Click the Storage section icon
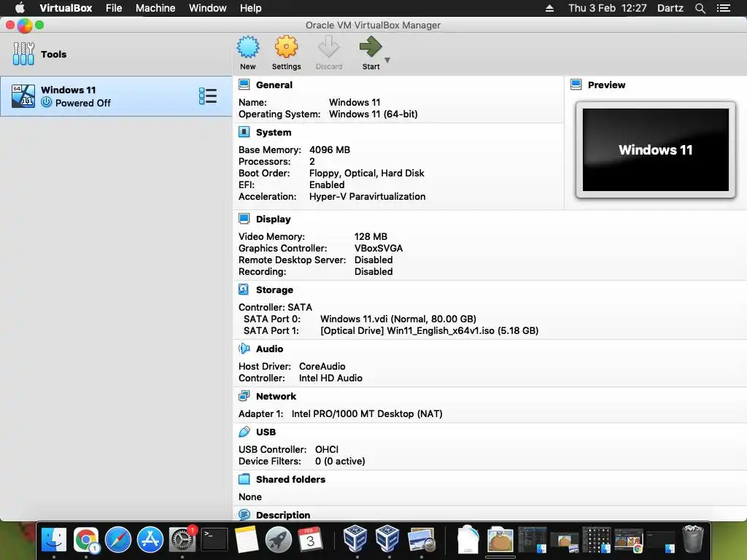Screen dimensions: 747x560 tap(244, 289)
